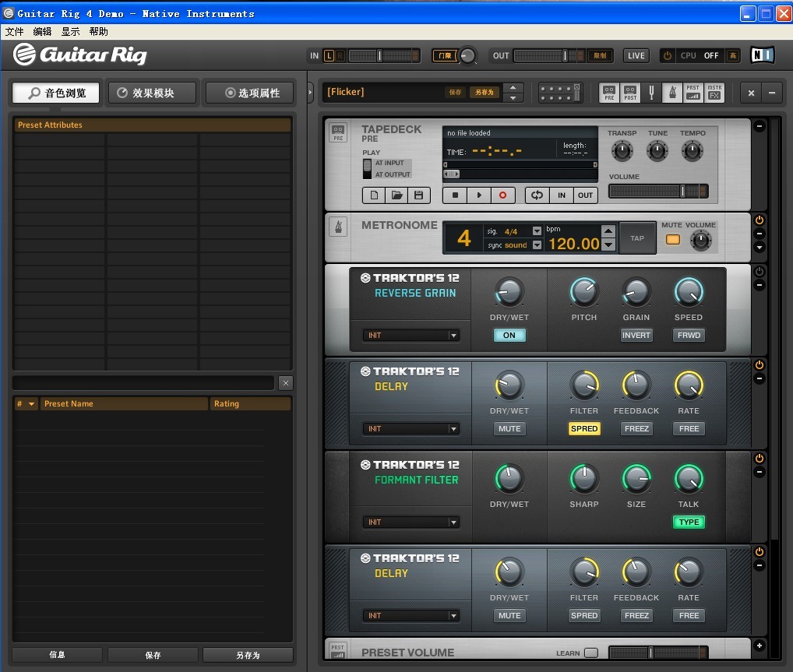Click the NI logo button
This screenshot has width=793, height=672.
click(762, 55)
